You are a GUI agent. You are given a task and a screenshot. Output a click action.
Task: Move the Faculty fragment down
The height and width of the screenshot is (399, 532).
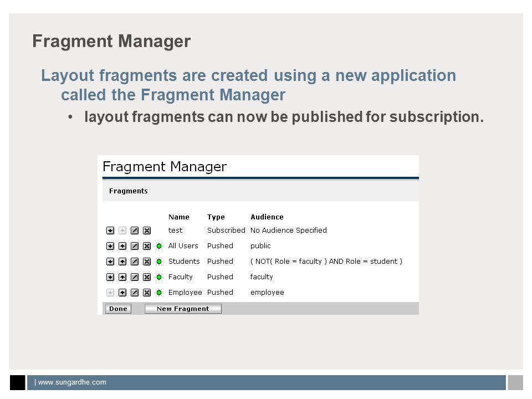click(x=110, y=277)
